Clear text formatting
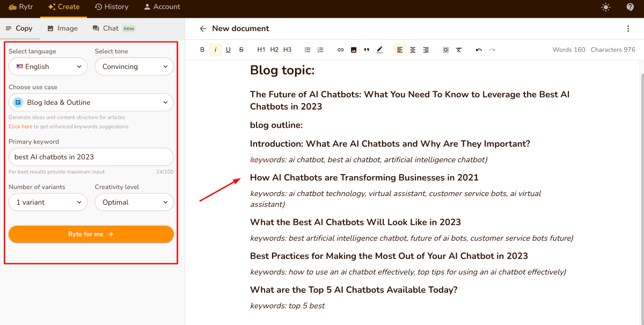 [x=459, y=50]
